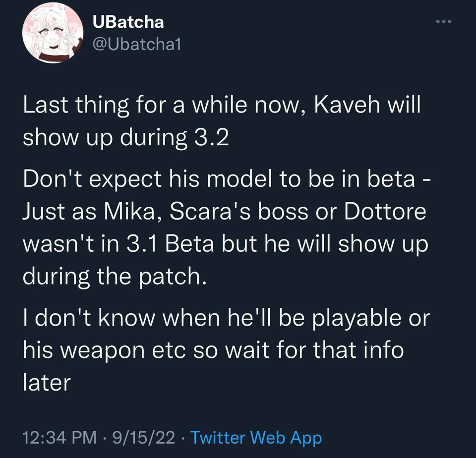Click the line "show up during 3.2"
Image resolution: width=476 pixels, height=458 pixels.
coord(126,138)
